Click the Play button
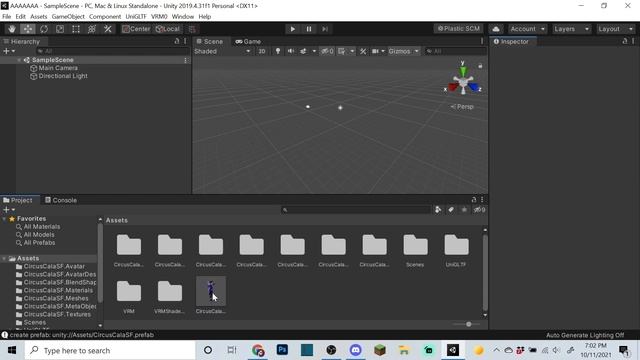Viewport: 640px width, 360px height. click(x=293, y=29)
